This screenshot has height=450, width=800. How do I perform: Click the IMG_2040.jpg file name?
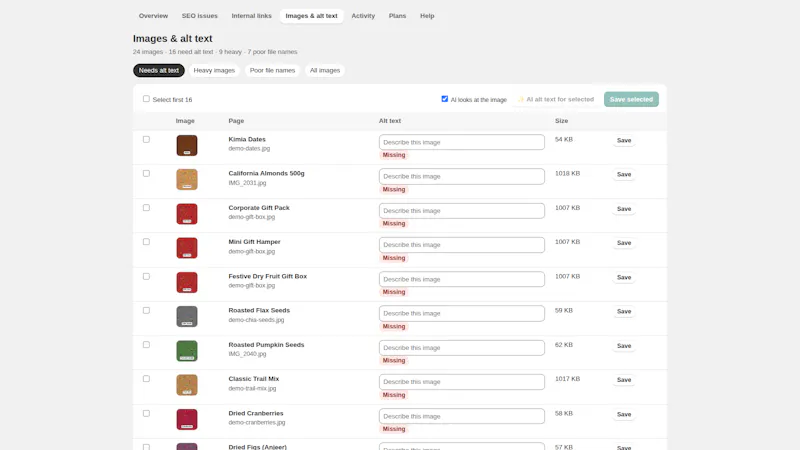coord(247,354)
